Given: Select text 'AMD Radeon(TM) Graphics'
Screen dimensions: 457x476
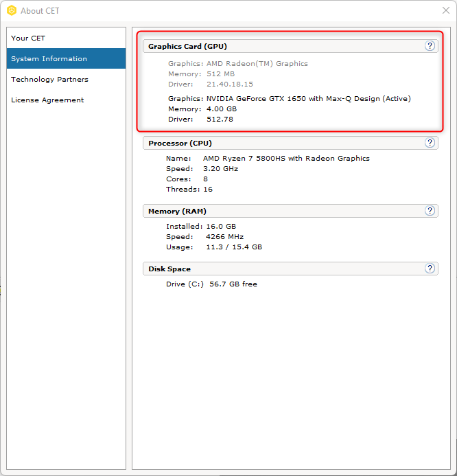Looking at the screenshot, I should 257,63.
